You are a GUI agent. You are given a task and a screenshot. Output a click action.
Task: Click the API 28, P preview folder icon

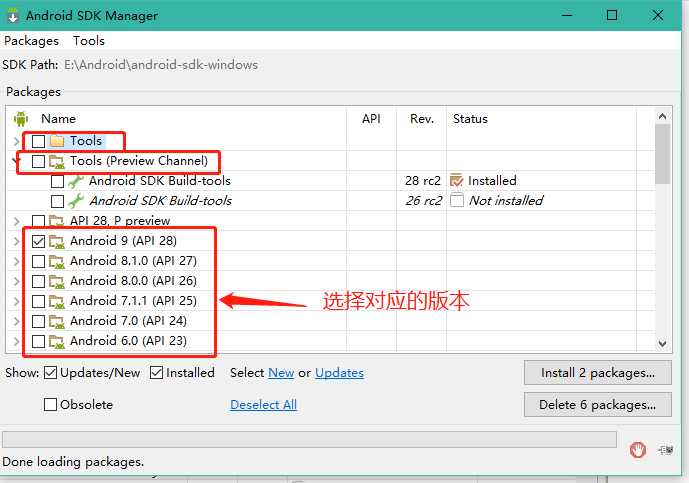(57, 221)
